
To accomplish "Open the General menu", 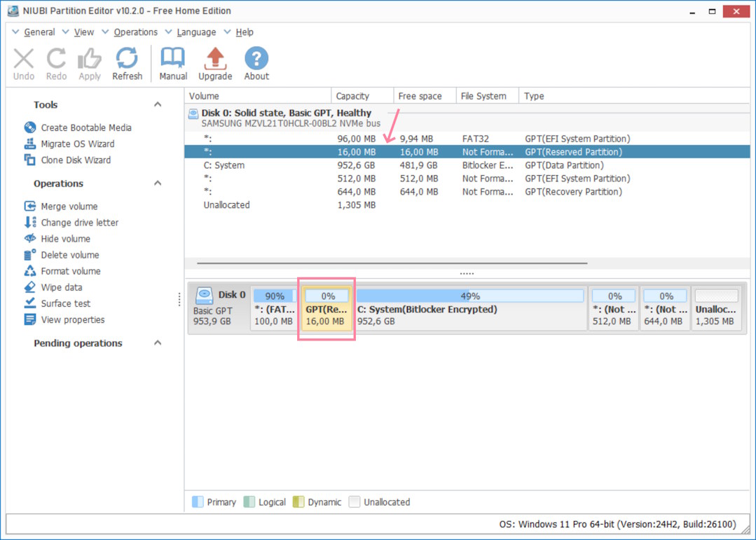I will [39, 32].
